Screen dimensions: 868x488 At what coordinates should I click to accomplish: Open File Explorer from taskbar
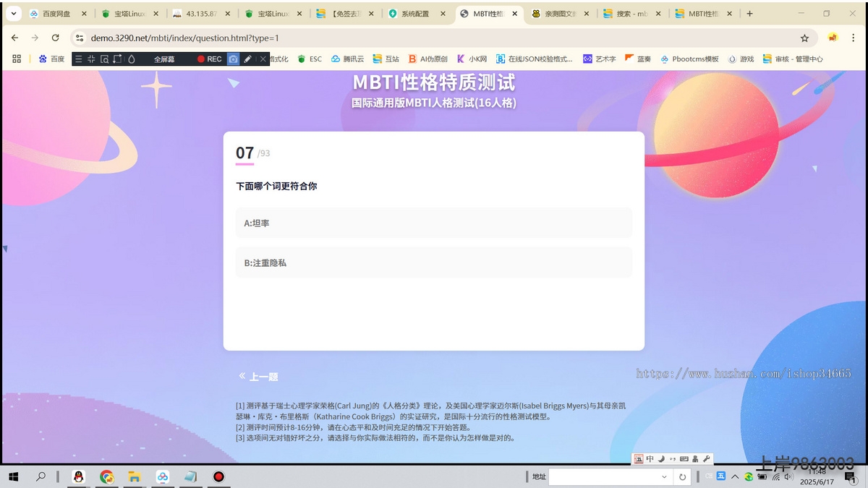[134, 476]
